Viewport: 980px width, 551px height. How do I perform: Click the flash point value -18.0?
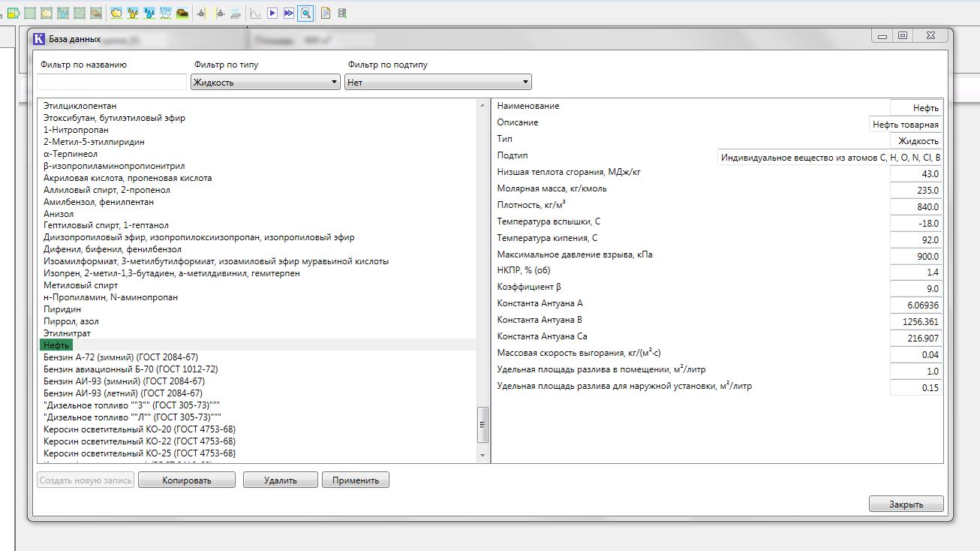click(x=916, y=224)
